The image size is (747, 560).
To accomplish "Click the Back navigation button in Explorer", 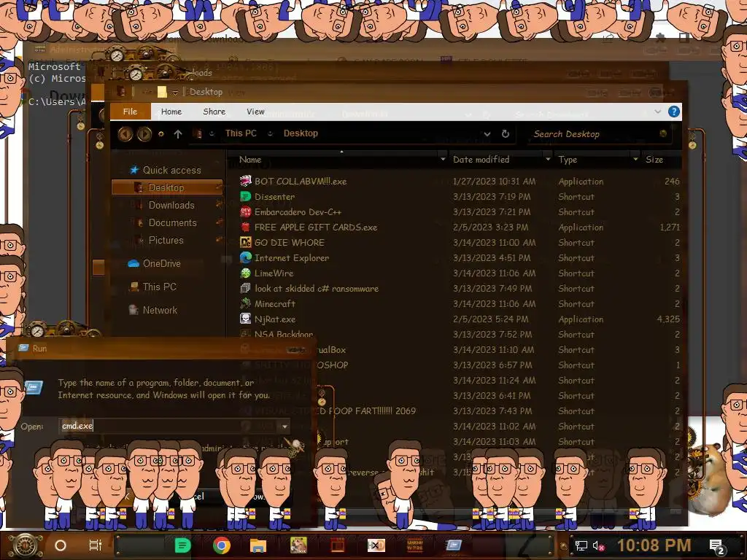I will pos(125,134).
